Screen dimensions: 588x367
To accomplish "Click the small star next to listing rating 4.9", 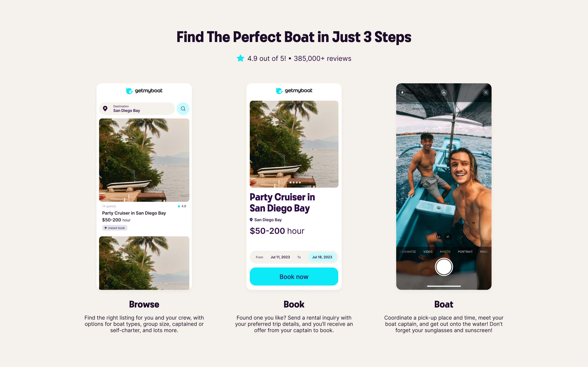I will [x=179, y=206].
